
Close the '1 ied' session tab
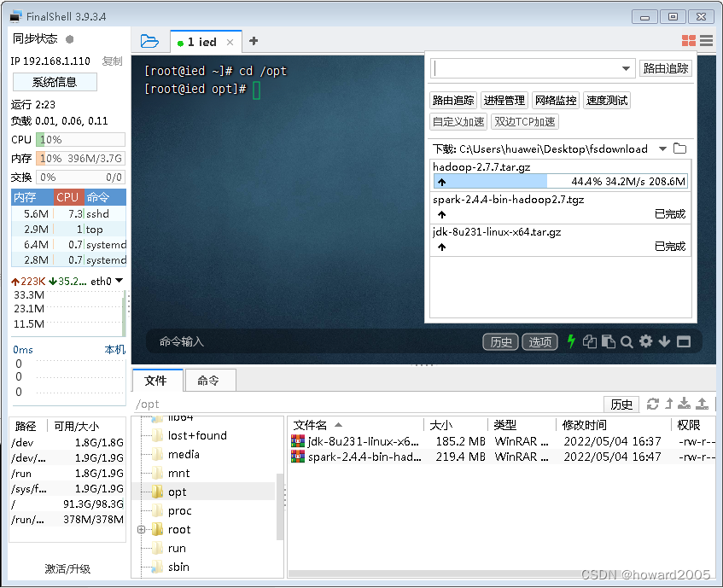pyautogui.click(x=230, y=43)
